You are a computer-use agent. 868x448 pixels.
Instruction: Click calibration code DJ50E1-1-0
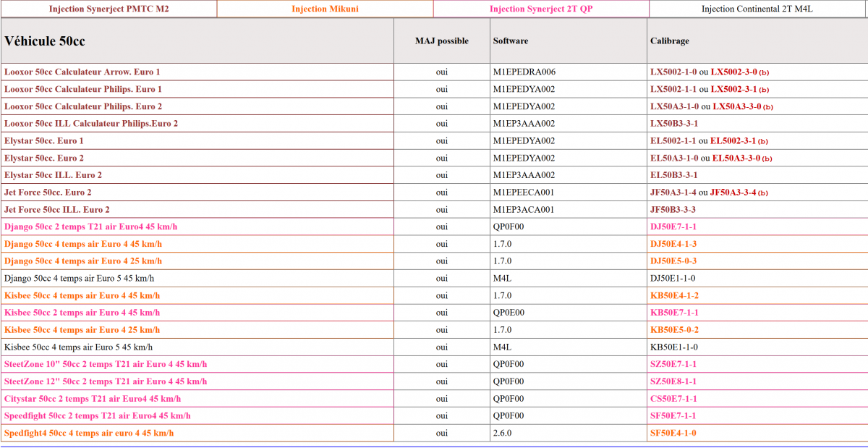(x=673, y=278)
